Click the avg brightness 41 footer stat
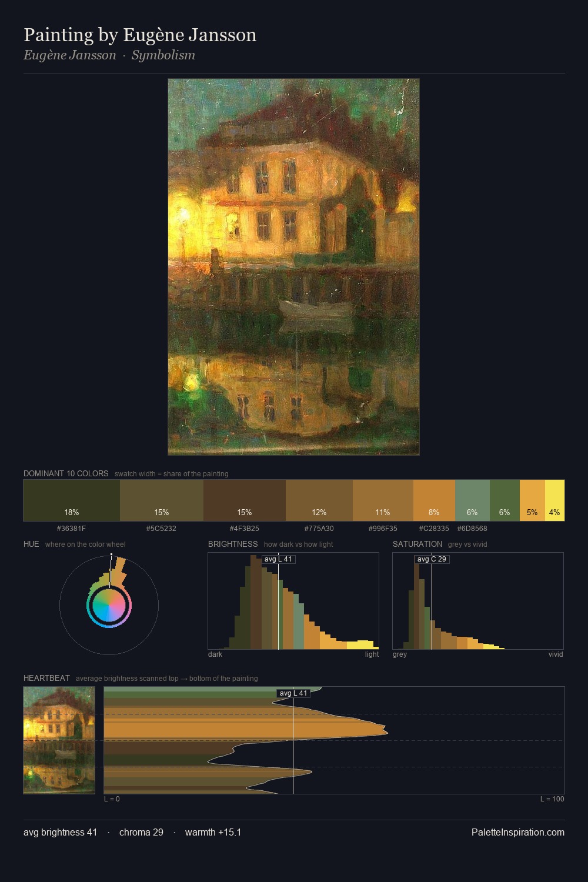 point(60,833)
